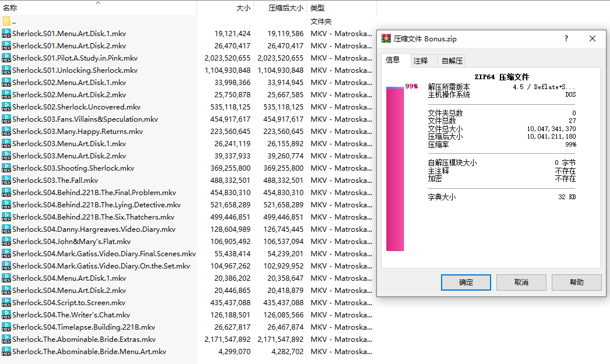
Task: Click the MKV icon of Sherlock.The.Abominable.Bride.Extras.mkv
Action: [6, 340]
